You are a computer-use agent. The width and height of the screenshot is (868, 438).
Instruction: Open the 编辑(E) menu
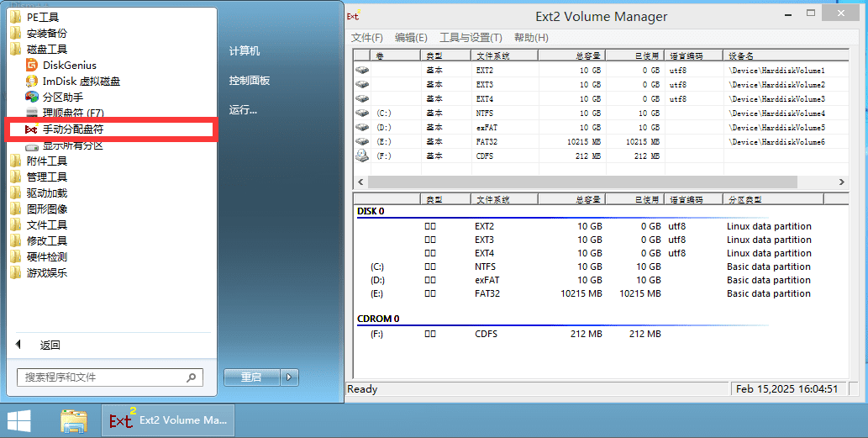(411, 38)
